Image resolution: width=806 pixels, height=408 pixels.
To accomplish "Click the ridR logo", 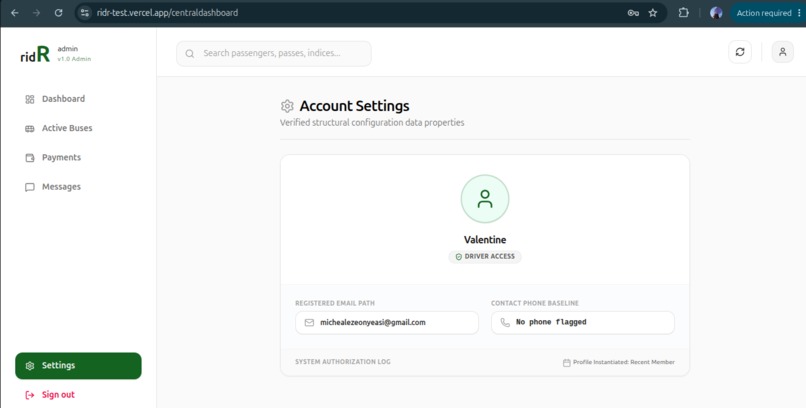I will (35, 54).
